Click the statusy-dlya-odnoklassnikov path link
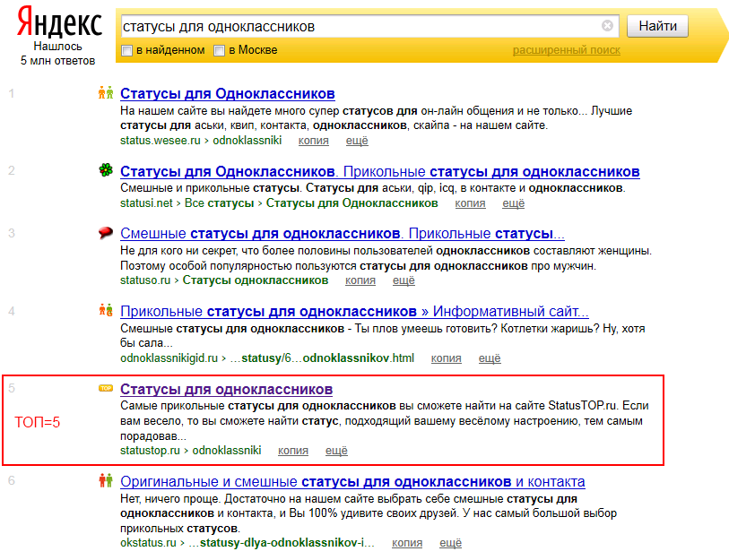Image resolution: width=729 pixels, height=560 pixels. pyautogui.click(x=282, y=543)
